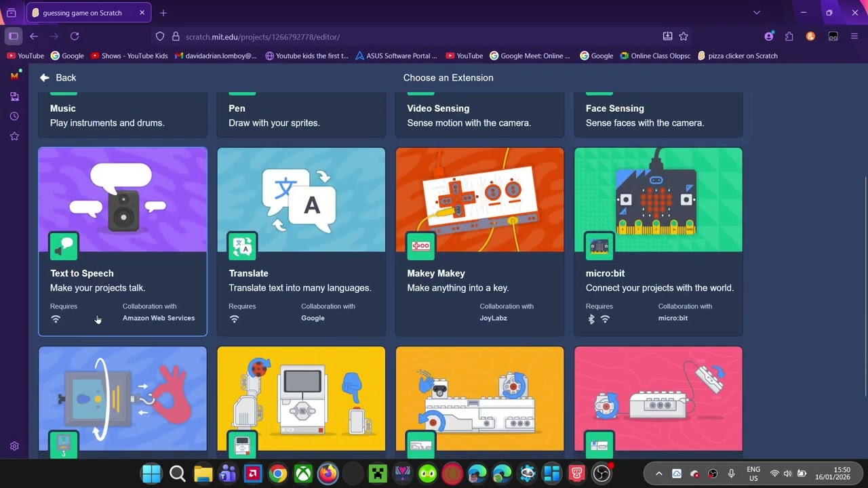Click the browser address bar
This screenshot has height=488, width=868.
pyautogui.click(x=420, y=37)
